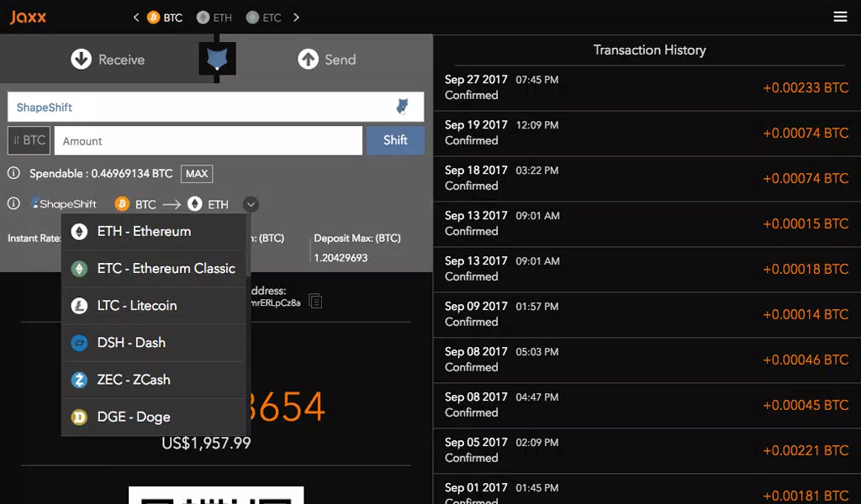Collapse the target coin dropdown arrow
861x504 pixels.
click(251, 205)
